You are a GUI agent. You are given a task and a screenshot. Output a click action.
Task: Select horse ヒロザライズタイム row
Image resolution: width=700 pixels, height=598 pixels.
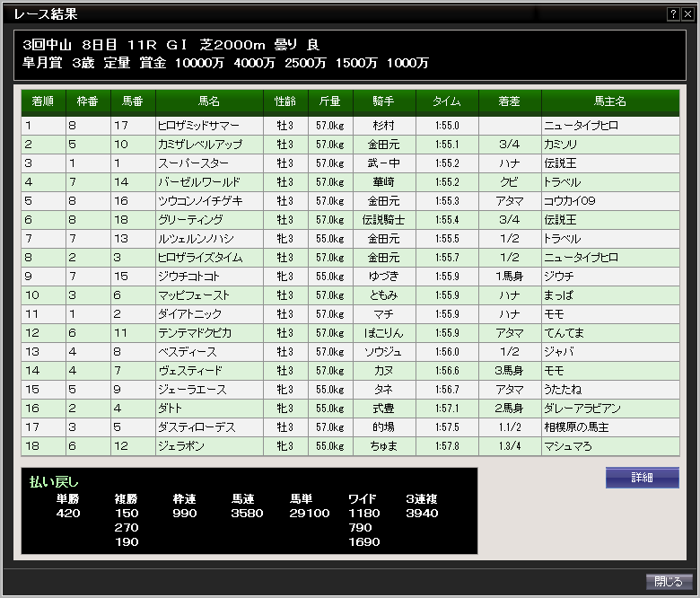point(350,257)
